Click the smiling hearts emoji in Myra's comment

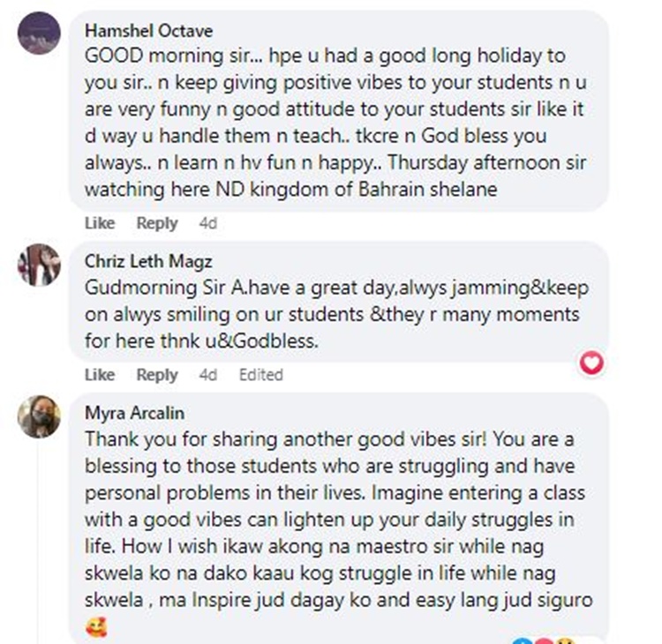[x=95, y=629]
